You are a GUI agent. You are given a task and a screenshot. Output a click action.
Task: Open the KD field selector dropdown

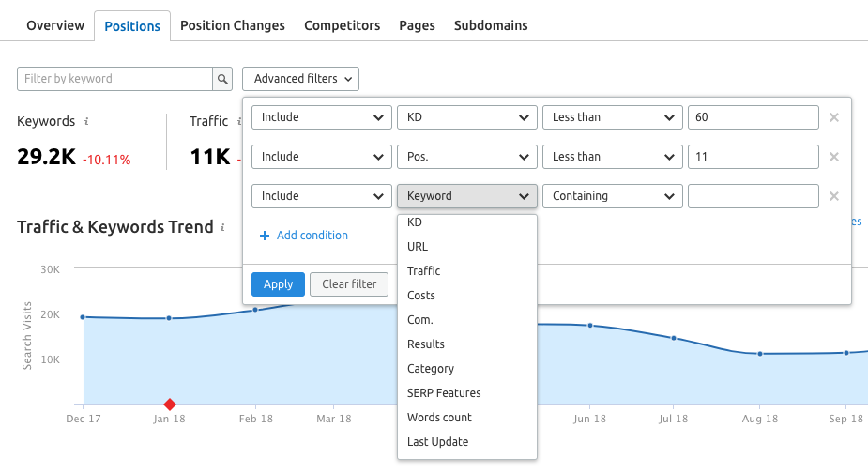[466, 117]
